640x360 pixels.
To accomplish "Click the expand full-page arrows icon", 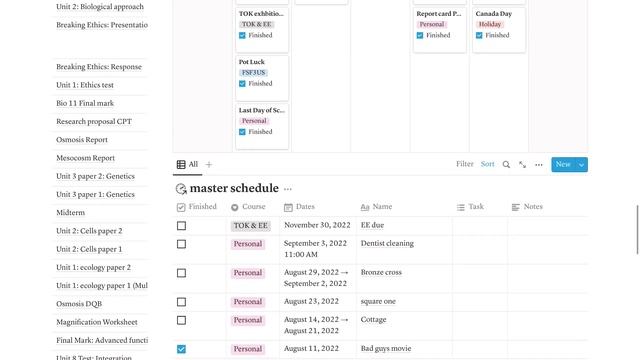I will point(522,164).
